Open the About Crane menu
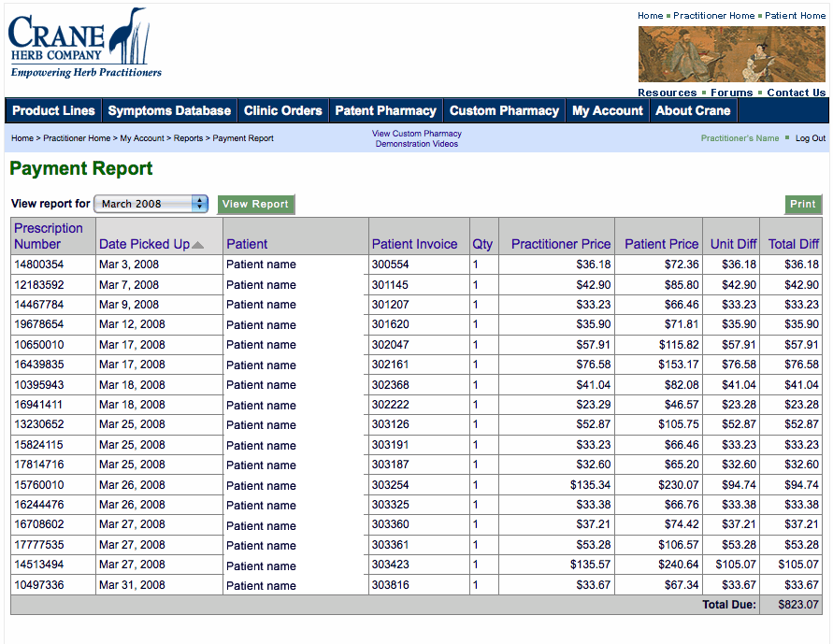The image size is (833, 644). click(x=693, y=110)
